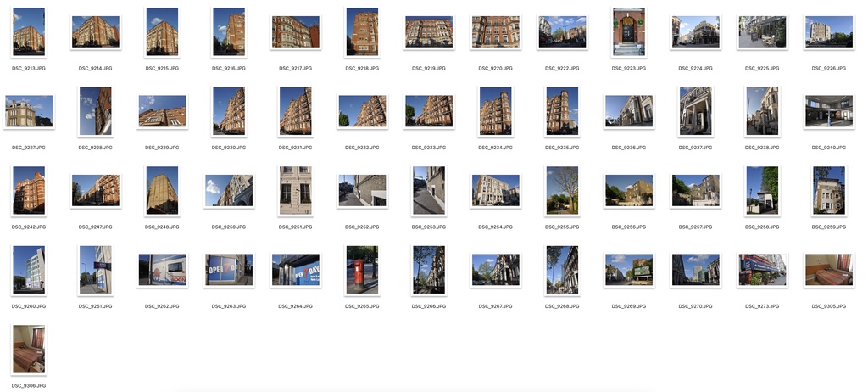Viewport: 868px width, 392px height.
Task: Select the DSC_9267.JPG thumbnail
Action: coord(495,270)
